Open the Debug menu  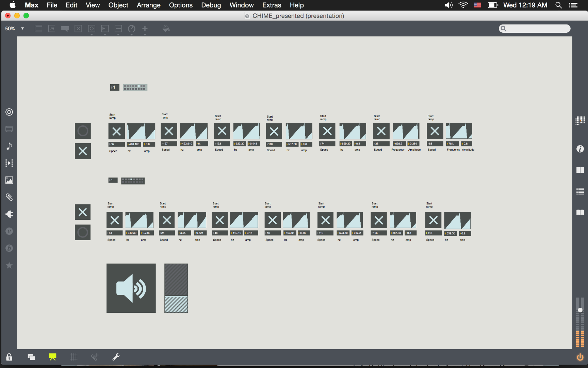tap(211, 5)
